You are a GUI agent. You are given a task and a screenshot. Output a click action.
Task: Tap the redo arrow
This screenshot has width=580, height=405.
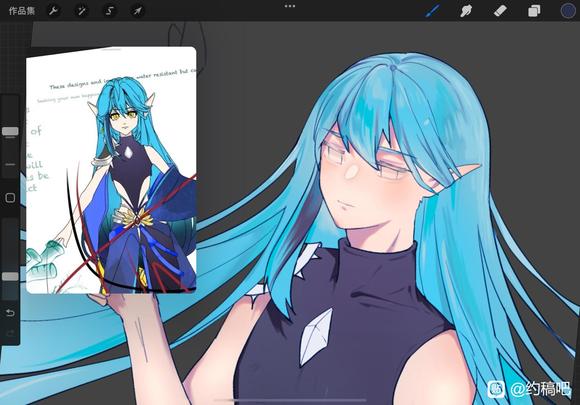tap(10, 334)
